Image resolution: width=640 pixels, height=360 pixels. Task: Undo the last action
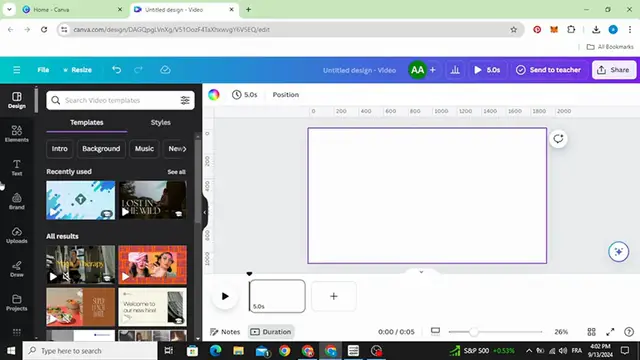point(117,70)
